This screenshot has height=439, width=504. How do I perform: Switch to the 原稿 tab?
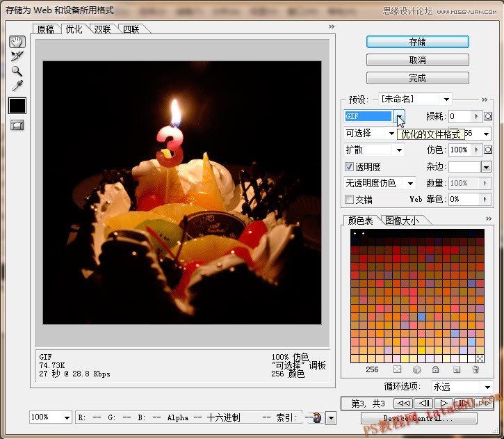click(46, 30)
